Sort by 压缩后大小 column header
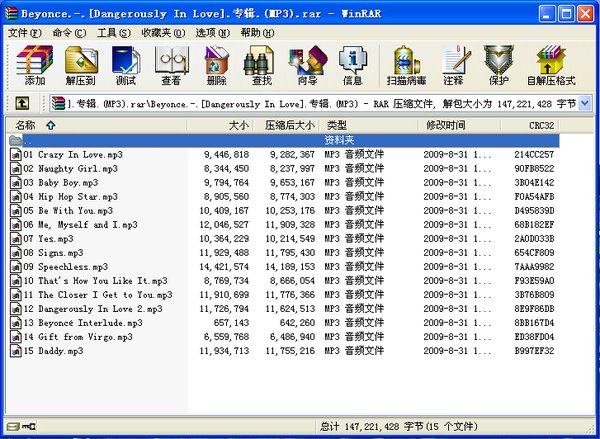600x439 pixels. click(286, 125)
